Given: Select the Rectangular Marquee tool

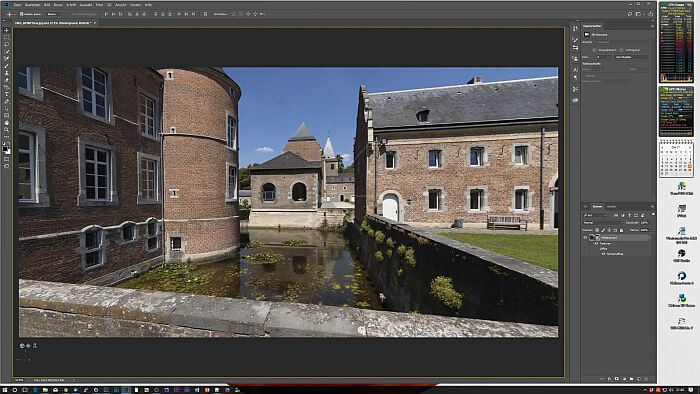Looking at the screenshot, I should tap(6, 37).
